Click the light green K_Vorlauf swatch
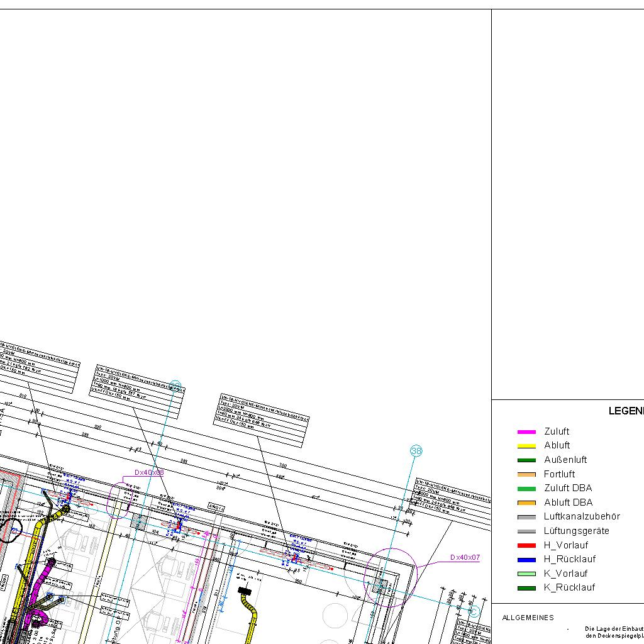The width and height of the screenshot is (644, 644). pos(526,574)
